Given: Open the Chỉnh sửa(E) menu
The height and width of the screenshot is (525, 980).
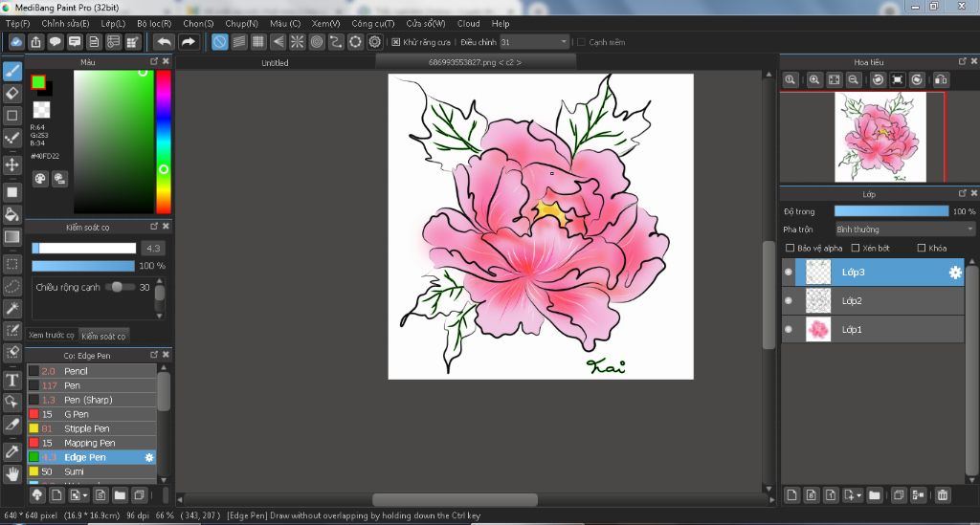Looking at the screenshot, I should [x=66, y=23].
